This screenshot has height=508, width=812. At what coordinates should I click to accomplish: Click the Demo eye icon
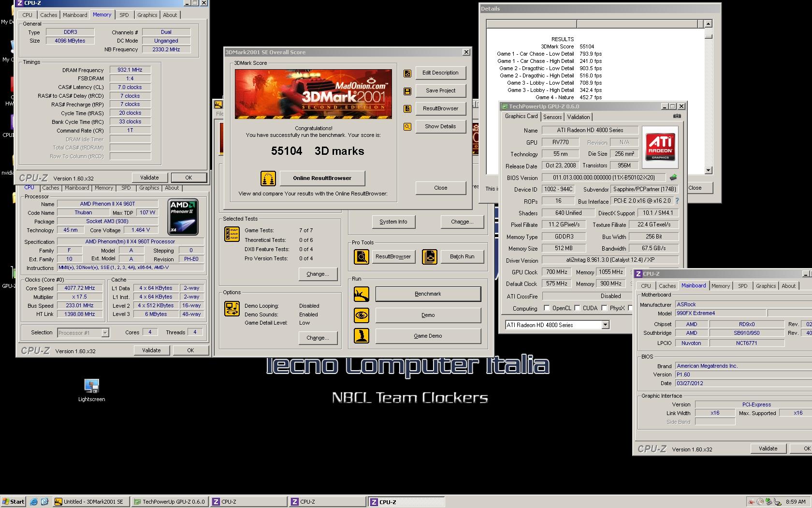(x=362, y=315)
